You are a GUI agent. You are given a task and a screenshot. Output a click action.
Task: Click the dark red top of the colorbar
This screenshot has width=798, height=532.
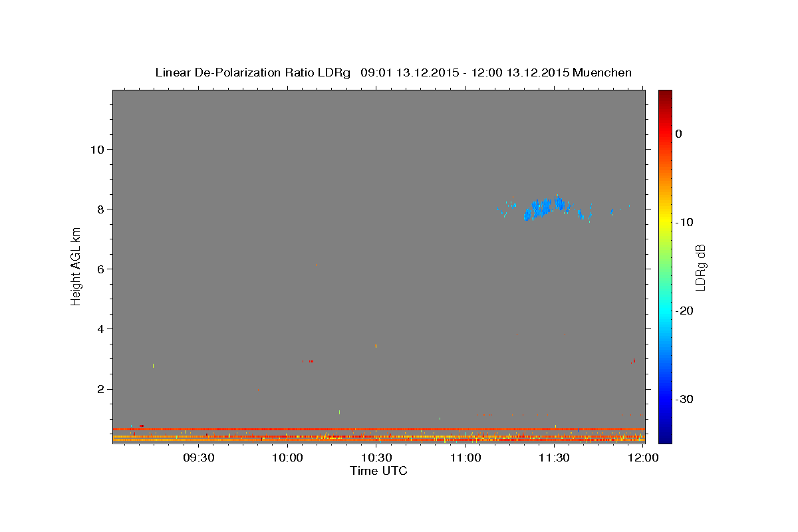click(x=665, y=95)
